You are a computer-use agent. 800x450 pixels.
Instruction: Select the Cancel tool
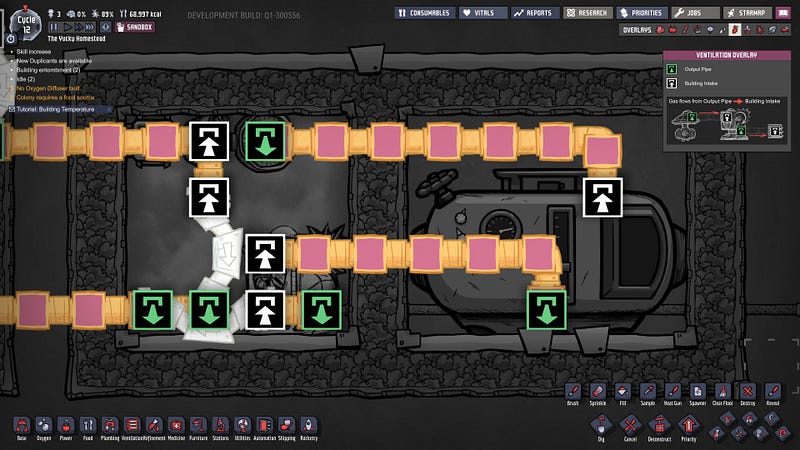630,425
